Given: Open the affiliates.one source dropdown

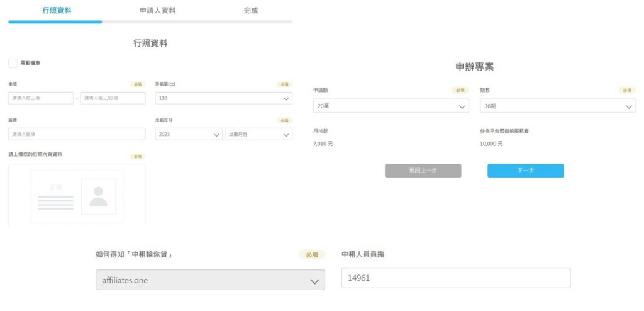Looking at the screenshot, I should [x=210, y=280].
